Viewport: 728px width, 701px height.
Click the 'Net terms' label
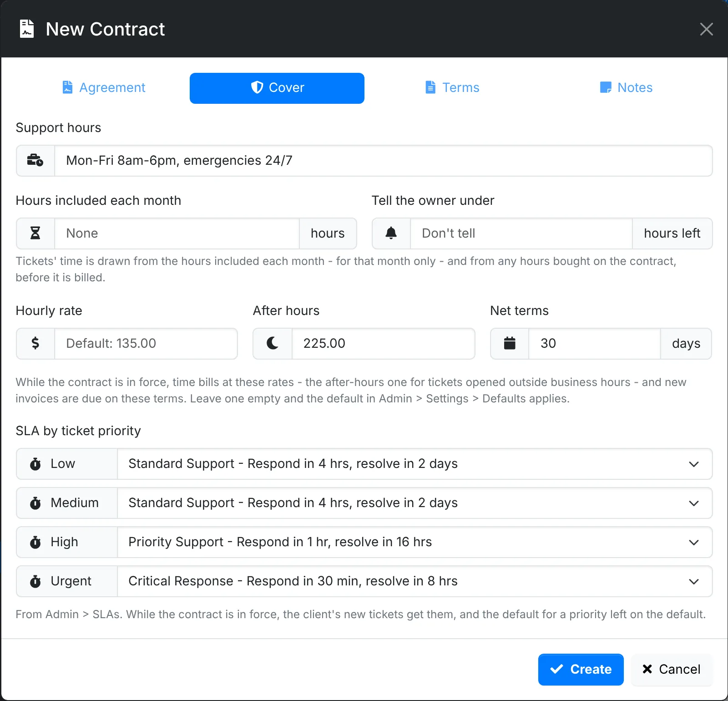pos(519,311)
